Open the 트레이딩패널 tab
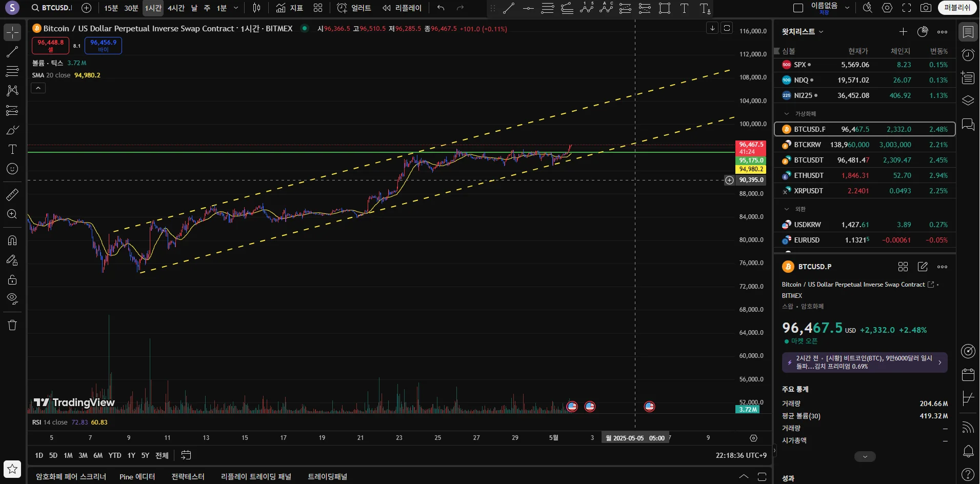 (327, 477)
